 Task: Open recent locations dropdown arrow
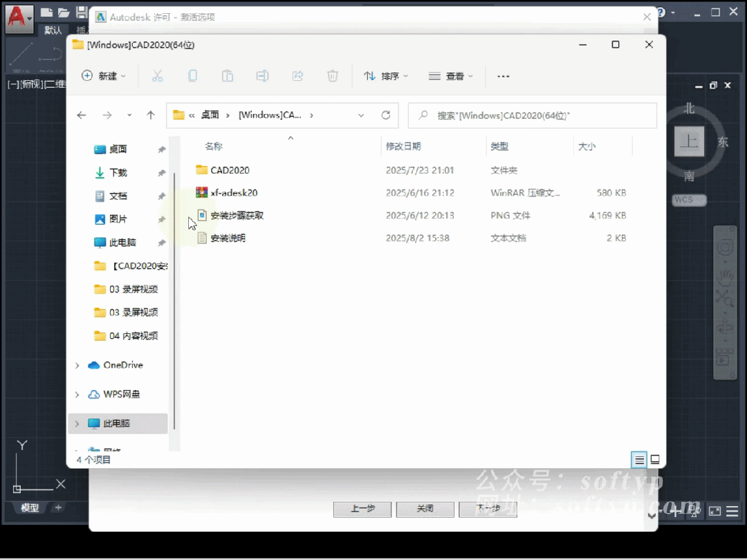(129, 115)
